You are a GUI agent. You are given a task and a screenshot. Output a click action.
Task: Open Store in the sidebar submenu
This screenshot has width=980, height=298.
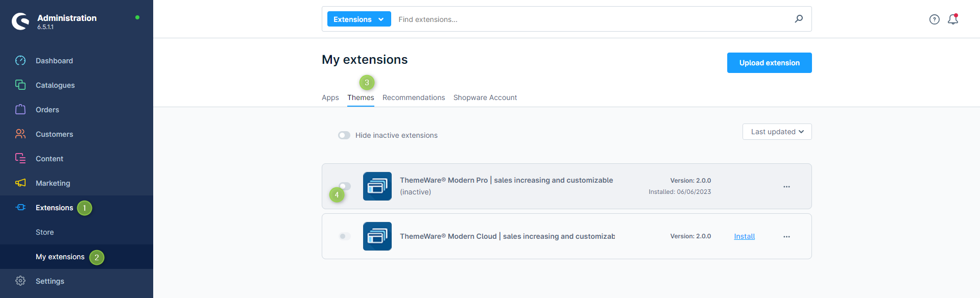[45, 232]
